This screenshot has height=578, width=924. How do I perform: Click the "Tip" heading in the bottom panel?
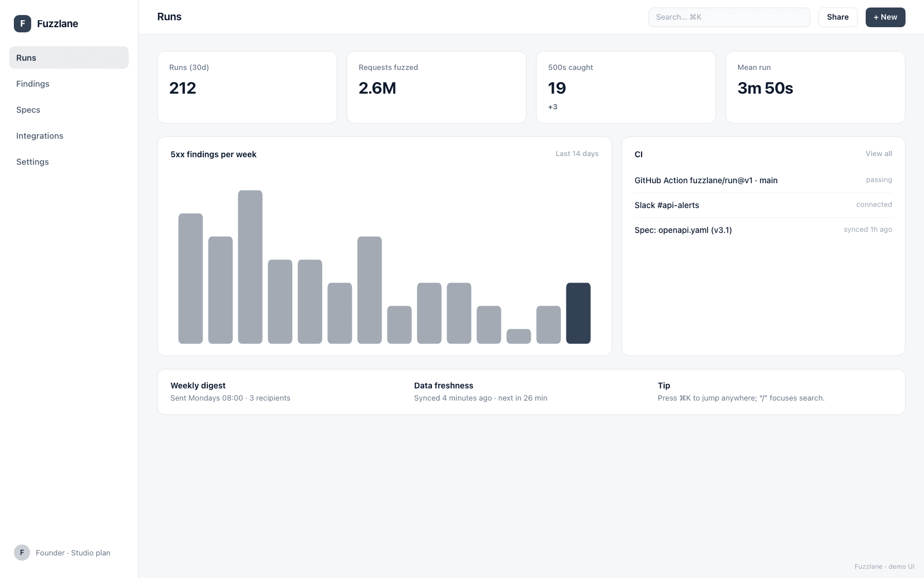pos(664,386)
